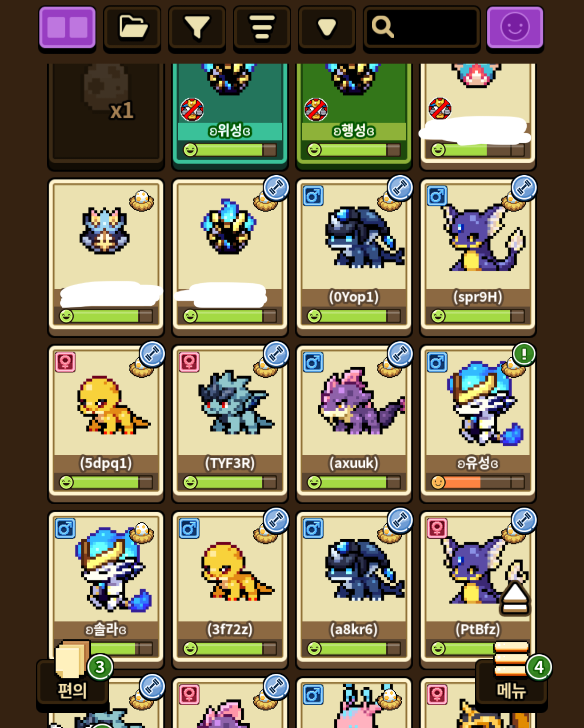Click the scroll-to-top eject arrow
The height and width of the screenshot is (728, 584).
(x=515, y=598)
